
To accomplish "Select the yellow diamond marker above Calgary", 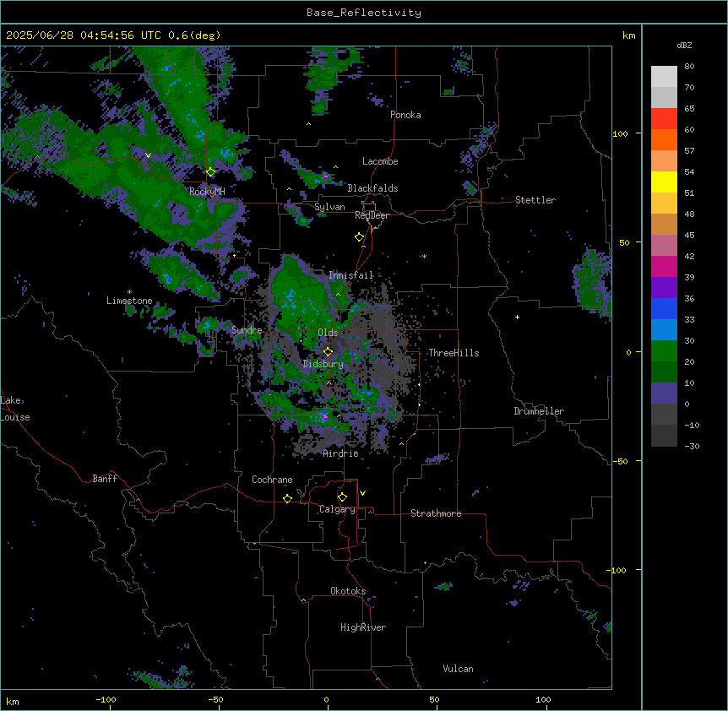I will point(342,497).
